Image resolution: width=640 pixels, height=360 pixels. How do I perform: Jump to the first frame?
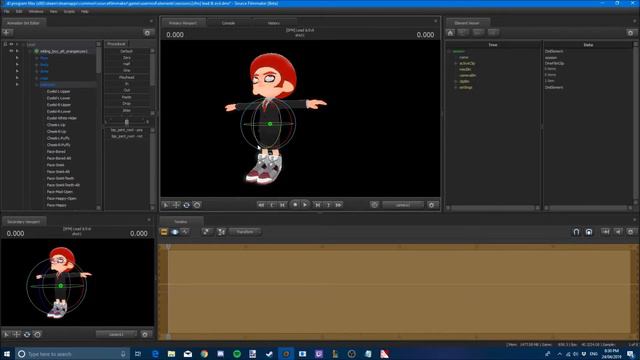[261, 205]
